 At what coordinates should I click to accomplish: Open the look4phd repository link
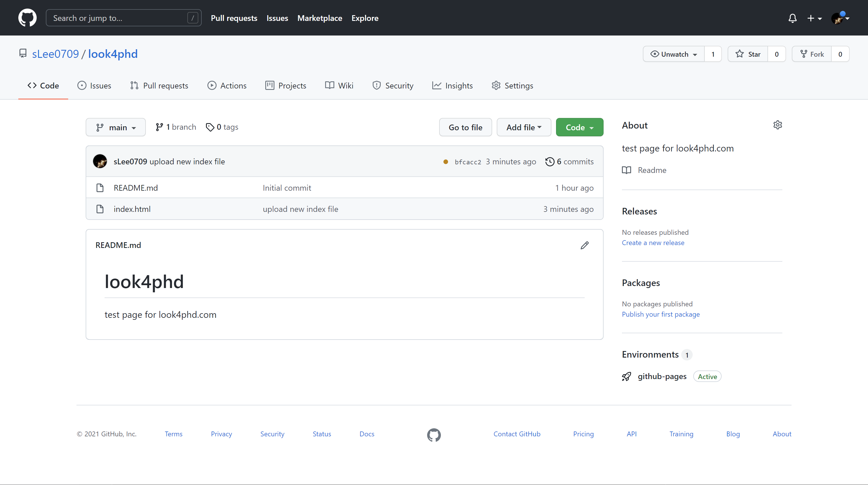pyautogui.click(x=113, y=54)
